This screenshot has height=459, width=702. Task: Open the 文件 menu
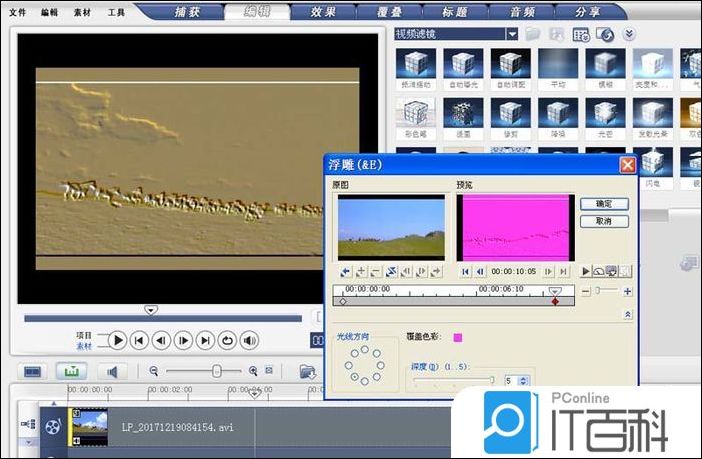tap(17, 13)
